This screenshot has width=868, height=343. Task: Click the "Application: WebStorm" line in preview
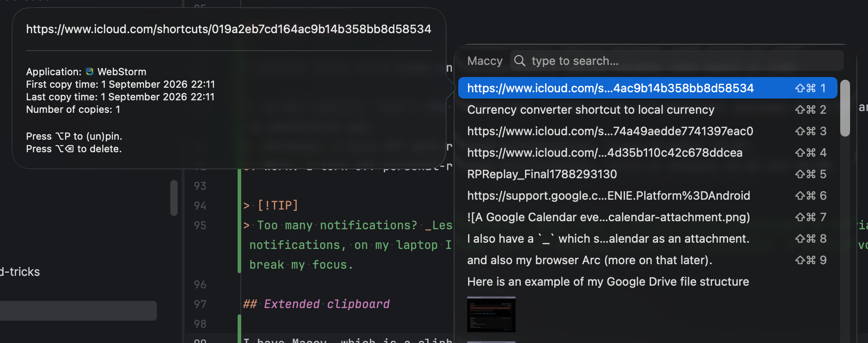pyautogui.click(x=86, y=72)
